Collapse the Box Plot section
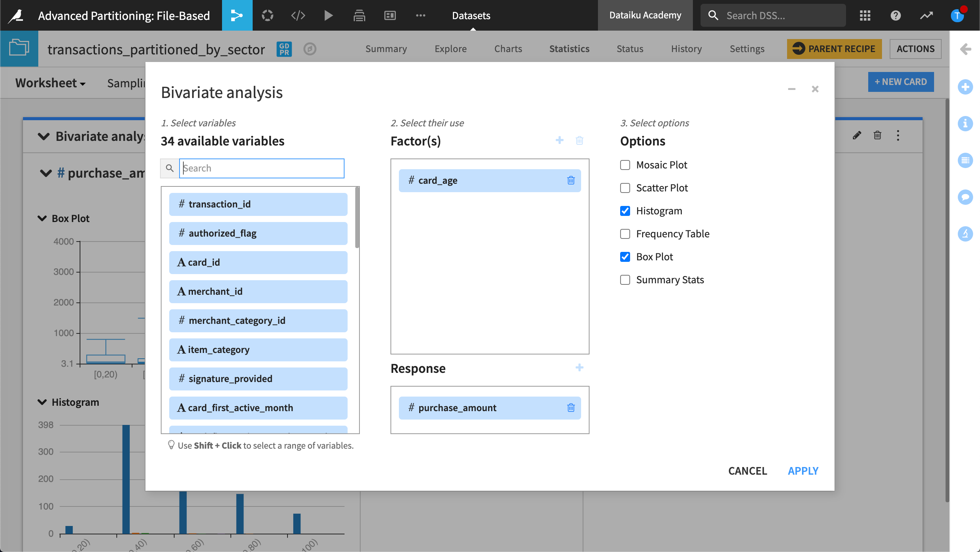 point(42,219)
